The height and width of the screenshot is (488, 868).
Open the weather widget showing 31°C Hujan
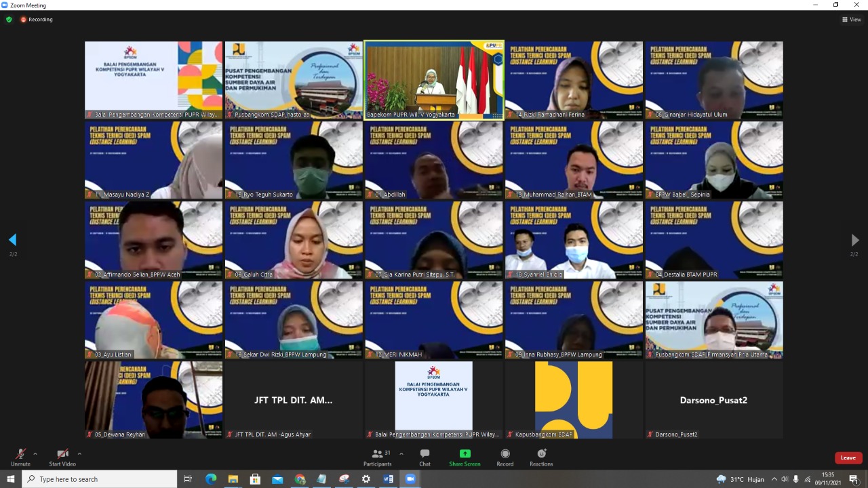(x=742, y=479)
